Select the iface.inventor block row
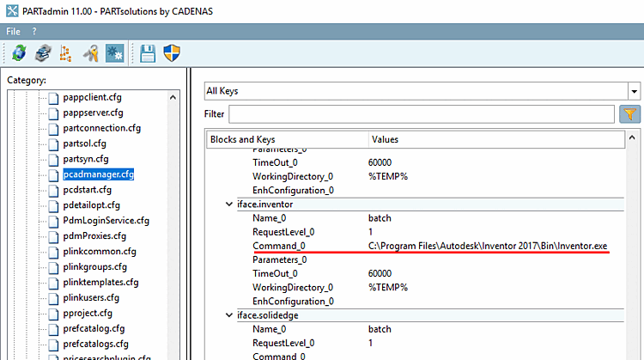Image resolution: width=644 pixels, height=360 pixels. [x=430, y=204]
